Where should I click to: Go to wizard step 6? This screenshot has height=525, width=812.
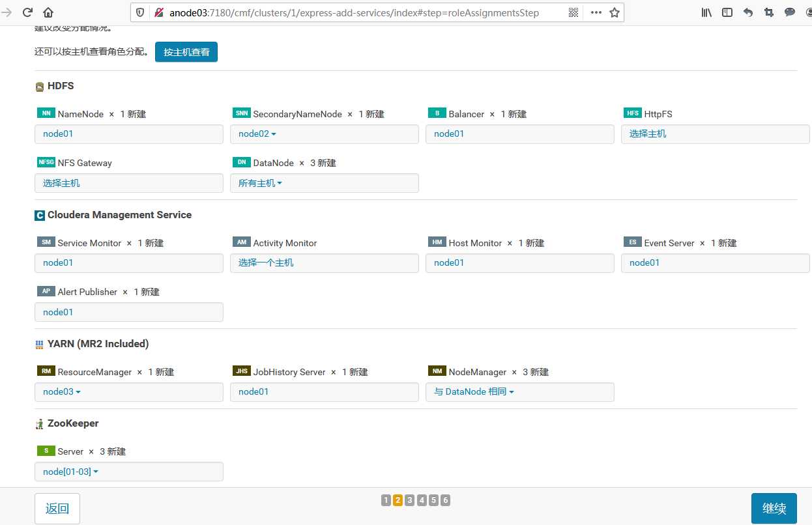click(445, 500)
